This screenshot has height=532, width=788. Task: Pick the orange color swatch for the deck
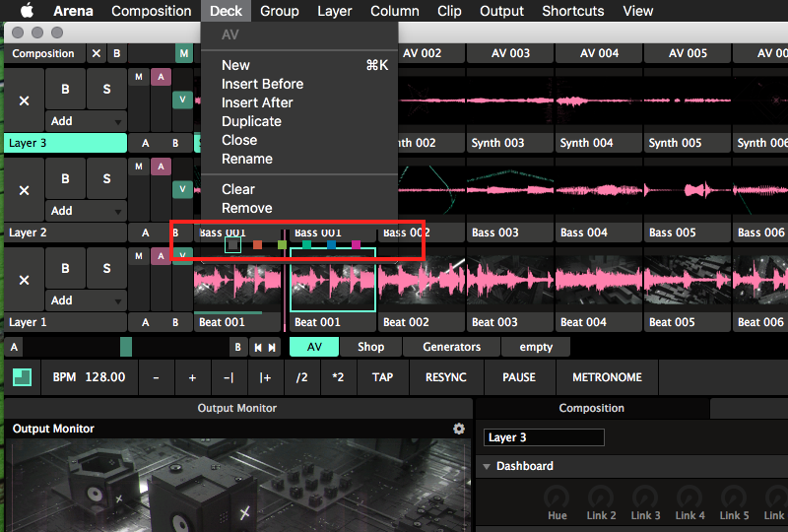258,244
